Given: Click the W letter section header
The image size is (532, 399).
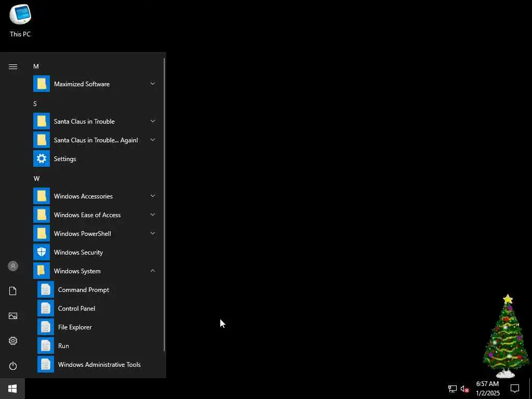Looking at the screenshot, I should [x=37, y=179].
